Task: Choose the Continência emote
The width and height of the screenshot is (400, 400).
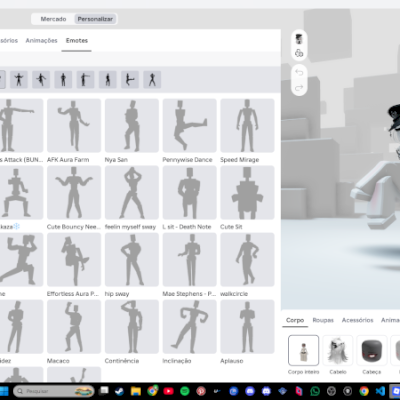Action: pos(132,326)
